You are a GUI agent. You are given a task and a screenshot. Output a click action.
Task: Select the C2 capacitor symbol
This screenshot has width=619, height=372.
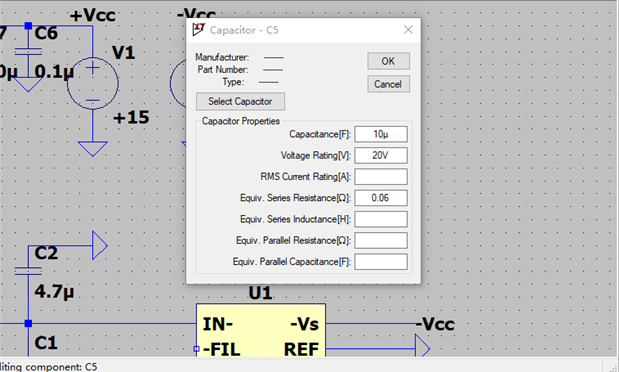tap(28, 271)
